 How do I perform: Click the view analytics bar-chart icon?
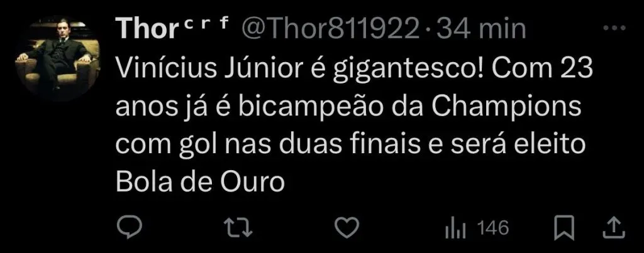click(x=454, y=229)
